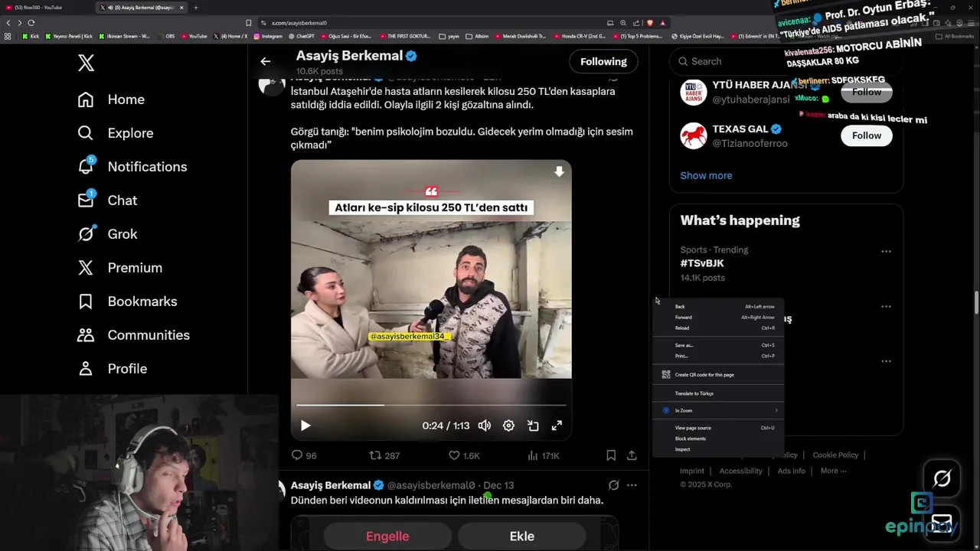980x551 pixels.
Task: Mute the video with the speaker icon
Action: (485, 425)
